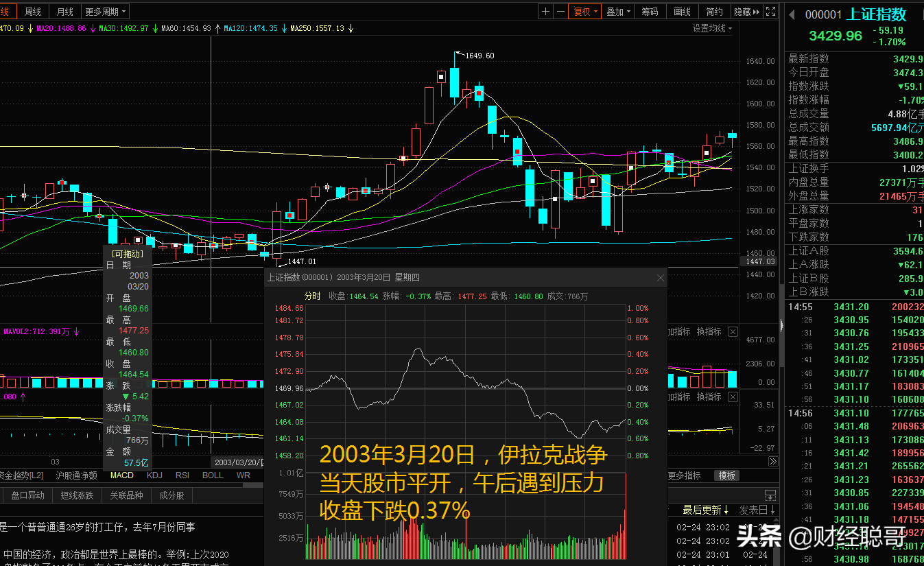Click the 简约 simple view button
Viewport: 924px width, 566px height.
[x=714, y=12]
